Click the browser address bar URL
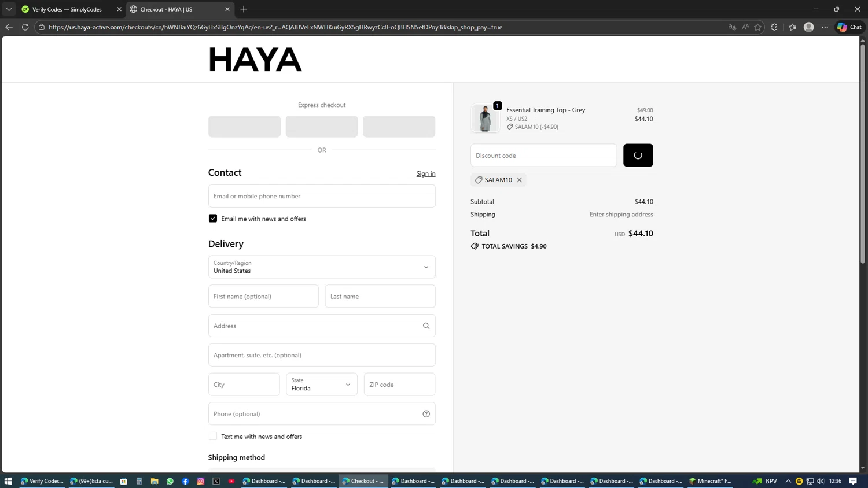The width and height of the screenshot is (868, 488). [275, 27]
